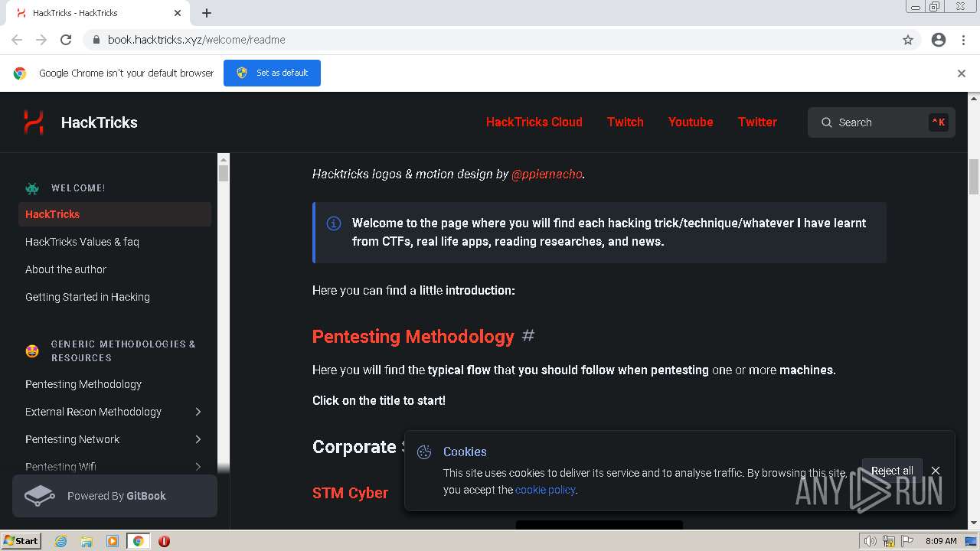This screenshot has width=980, height=551.
Task: Click the GitBook logo icon
Action: 40,496
